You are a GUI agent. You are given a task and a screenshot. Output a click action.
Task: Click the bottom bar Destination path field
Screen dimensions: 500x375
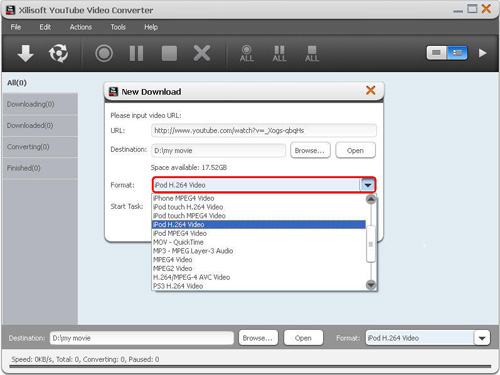[142, 338]
